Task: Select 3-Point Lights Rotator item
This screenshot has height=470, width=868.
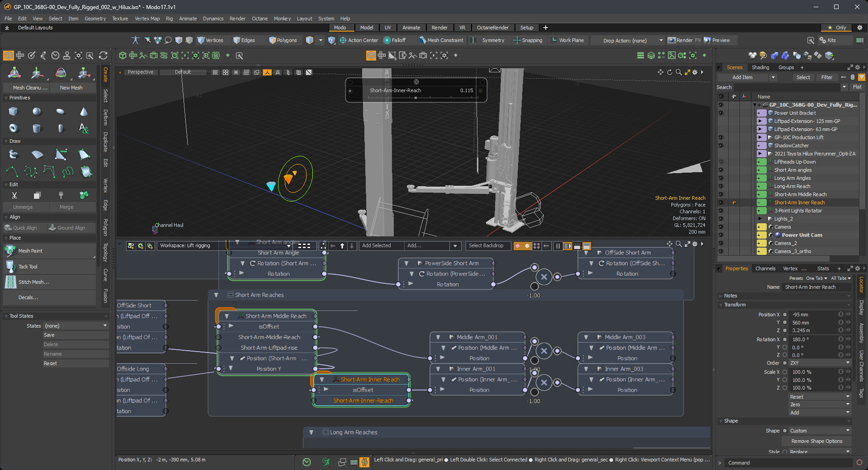Action: coord(798,211)
